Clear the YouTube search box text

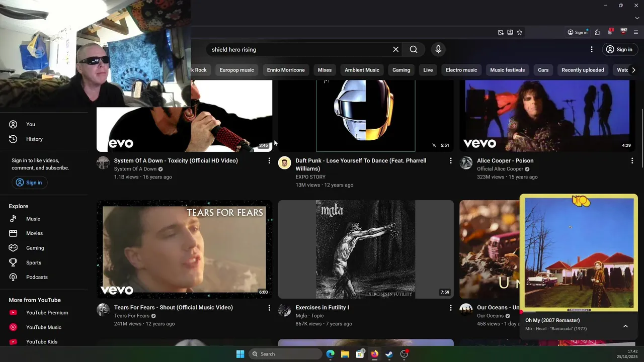click(x=395, y=49)
